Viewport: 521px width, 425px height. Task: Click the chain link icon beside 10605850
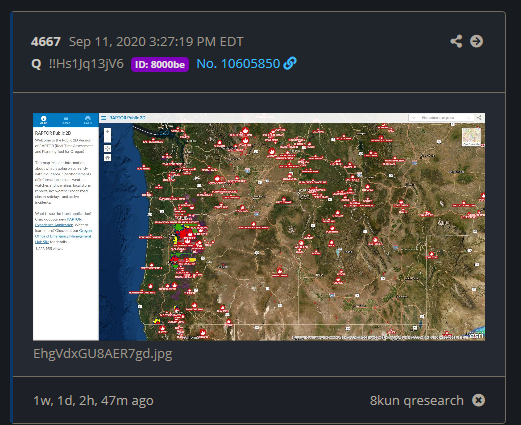point(290,63)
